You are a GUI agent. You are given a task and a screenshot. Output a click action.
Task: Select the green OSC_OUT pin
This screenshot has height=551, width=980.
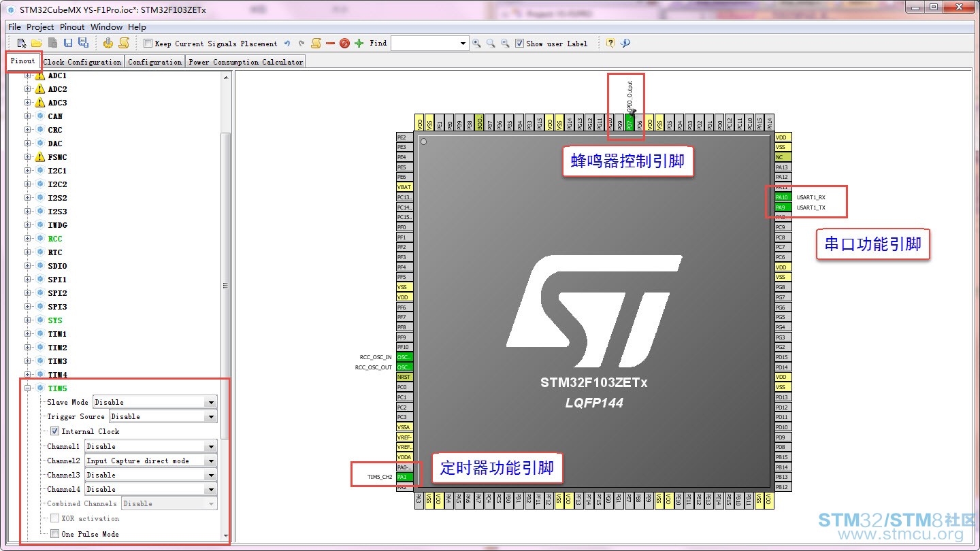404,367
